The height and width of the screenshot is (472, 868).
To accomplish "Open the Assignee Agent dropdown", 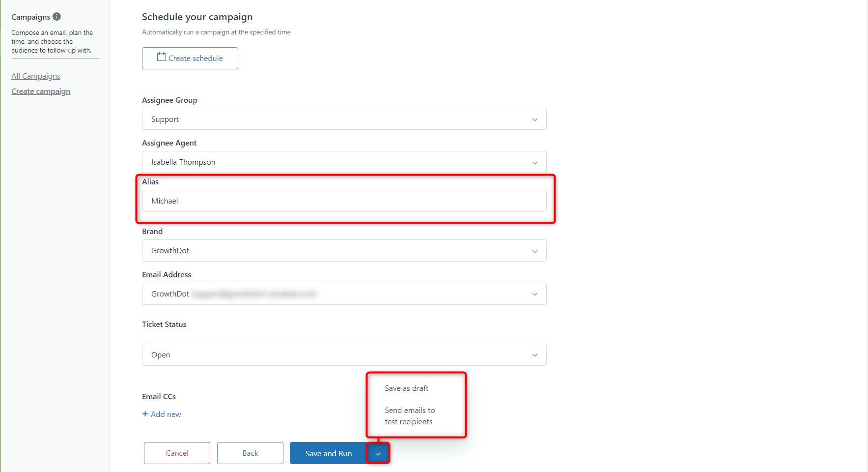I will pyautogui.click(x=344, y=162).
